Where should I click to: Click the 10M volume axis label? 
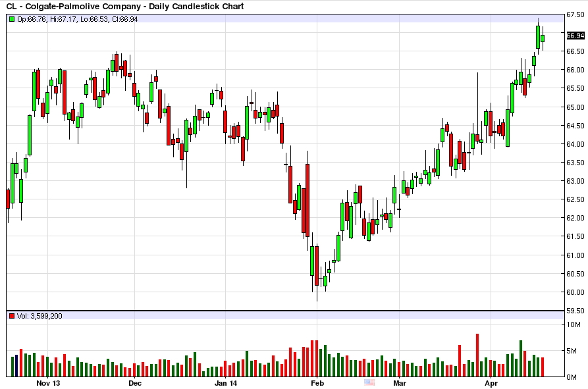574,324
